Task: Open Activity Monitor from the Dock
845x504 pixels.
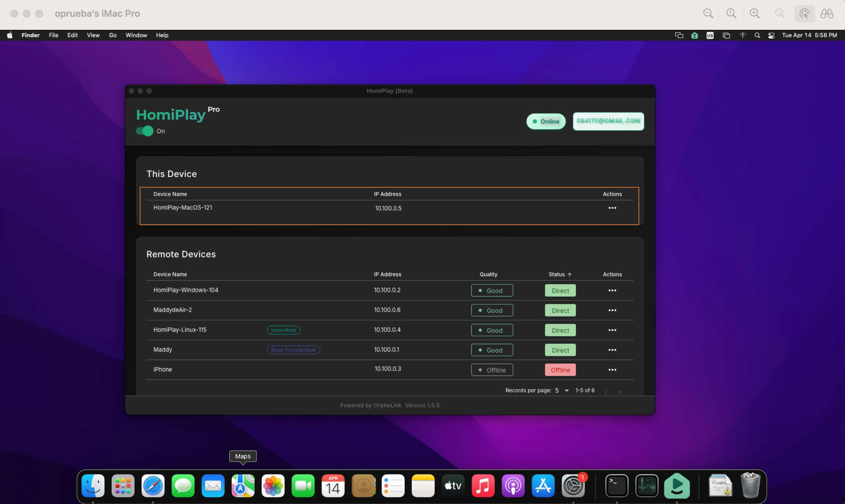Action: point(647,486)
